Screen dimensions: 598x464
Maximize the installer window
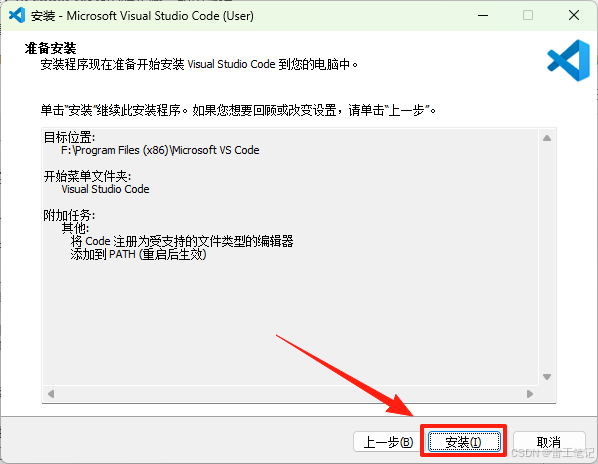pos(528,16)
